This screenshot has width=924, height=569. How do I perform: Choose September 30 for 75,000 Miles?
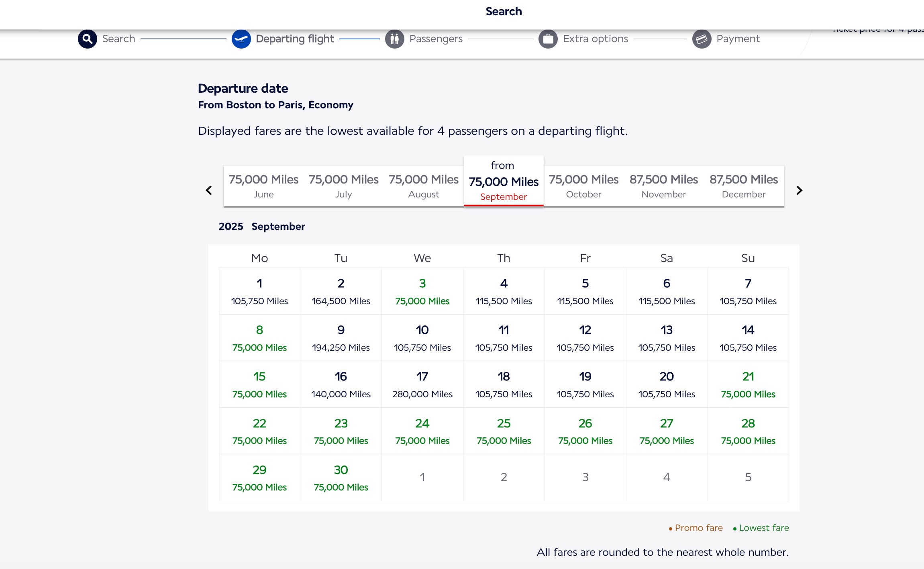pos(341,478)
